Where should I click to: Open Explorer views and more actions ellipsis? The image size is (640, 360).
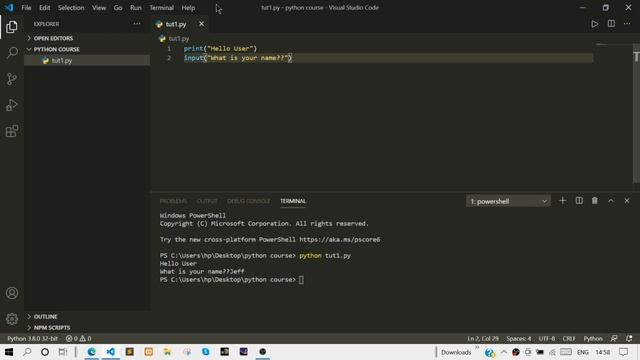[137, 24]
